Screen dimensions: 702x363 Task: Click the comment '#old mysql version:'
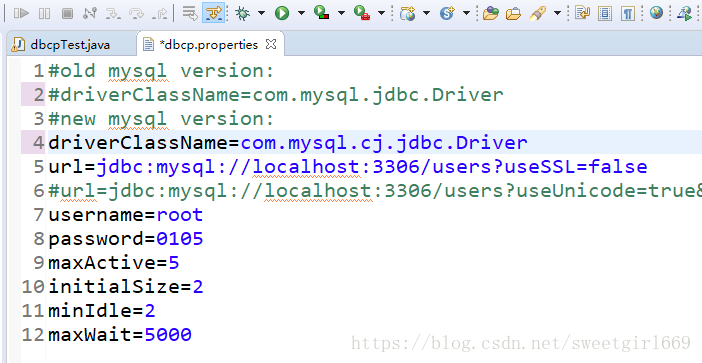(161, 71)
